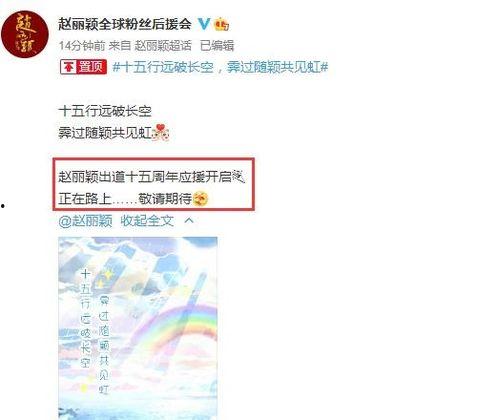The height and width of the screenshot is (420, 499).
Task: Click the 已编辑 edited label
Action: coord(217,45)
